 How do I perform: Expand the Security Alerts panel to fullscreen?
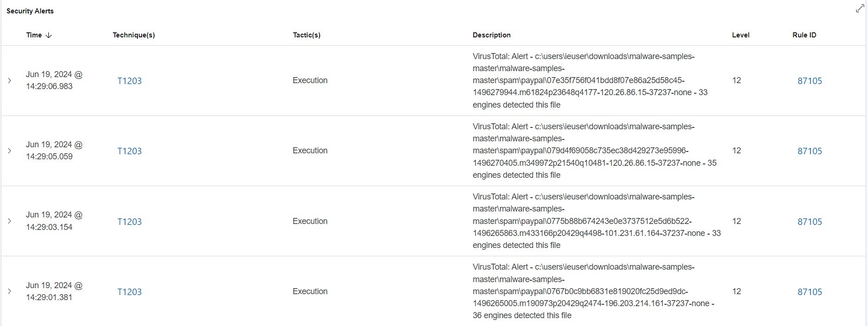pyautogui.click(x=860, y=9)
